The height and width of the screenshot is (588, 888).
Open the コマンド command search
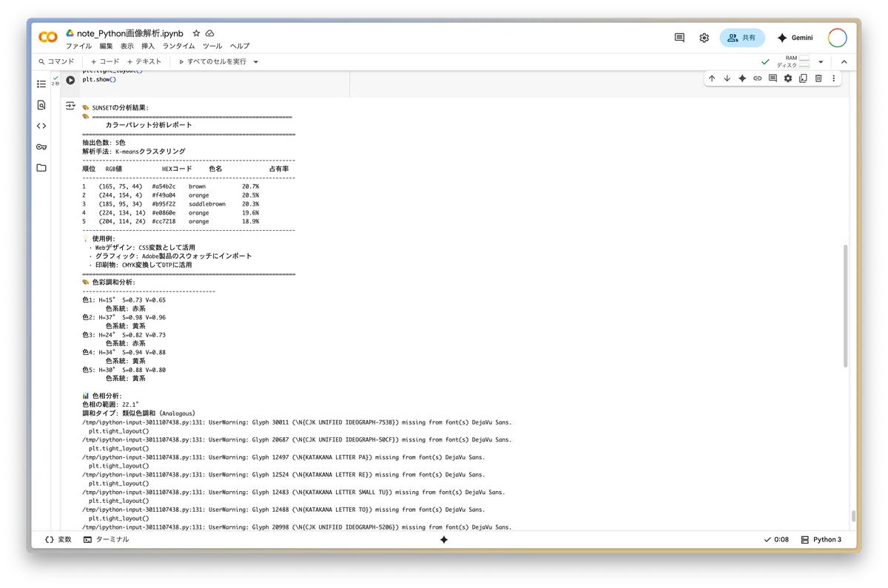[56, 61]
